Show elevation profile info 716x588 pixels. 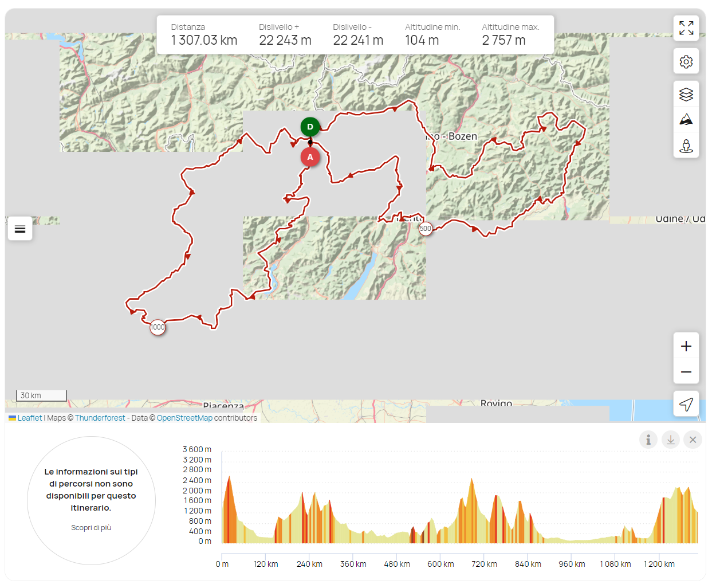(x=648, y=440)
